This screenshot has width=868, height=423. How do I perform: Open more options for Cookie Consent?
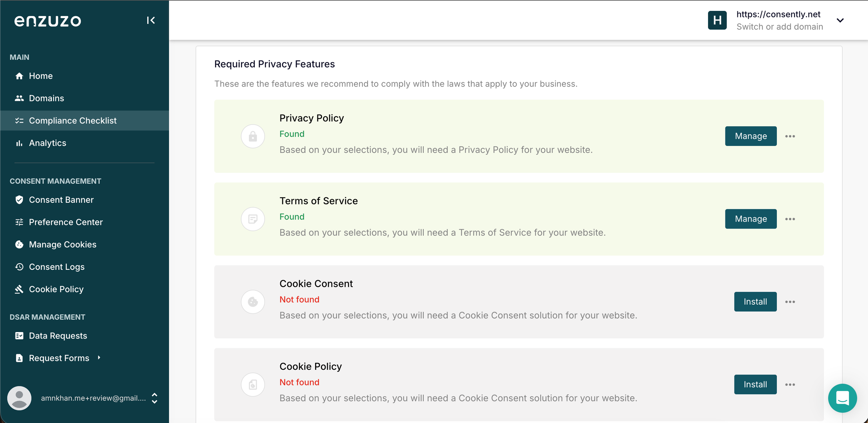(790, 302)
